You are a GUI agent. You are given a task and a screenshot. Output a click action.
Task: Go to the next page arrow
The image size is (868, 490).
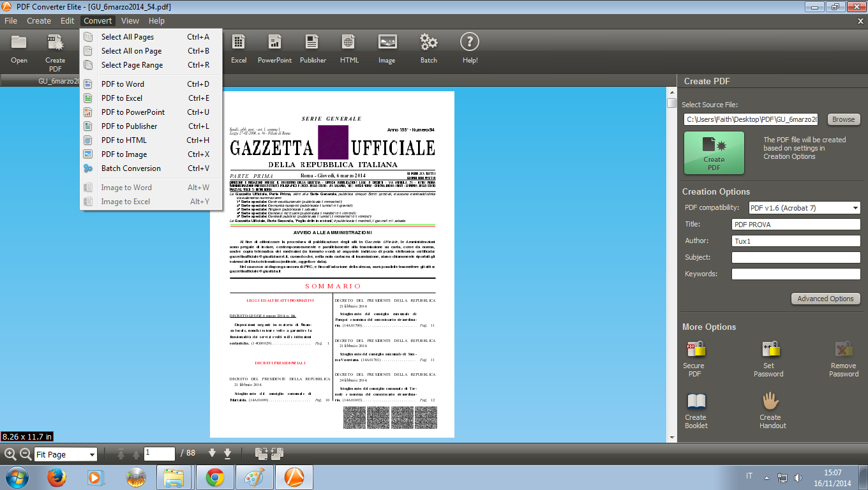[213, 454]
